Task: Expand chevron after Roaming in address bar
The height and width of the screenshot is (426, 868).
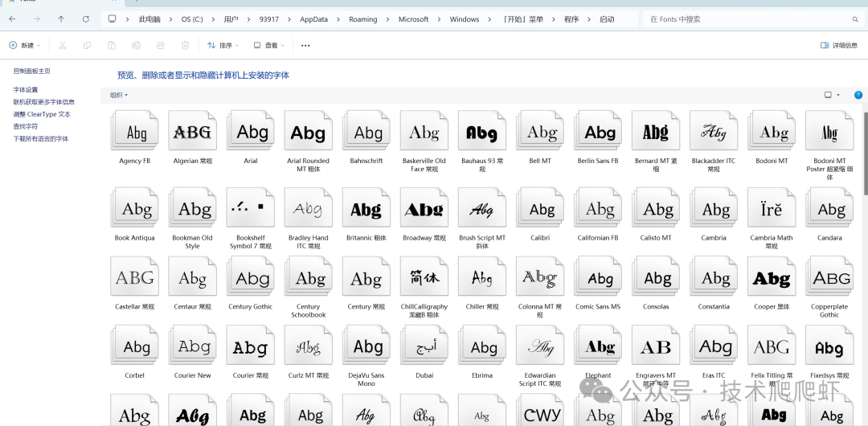Action: pos(388,19)
